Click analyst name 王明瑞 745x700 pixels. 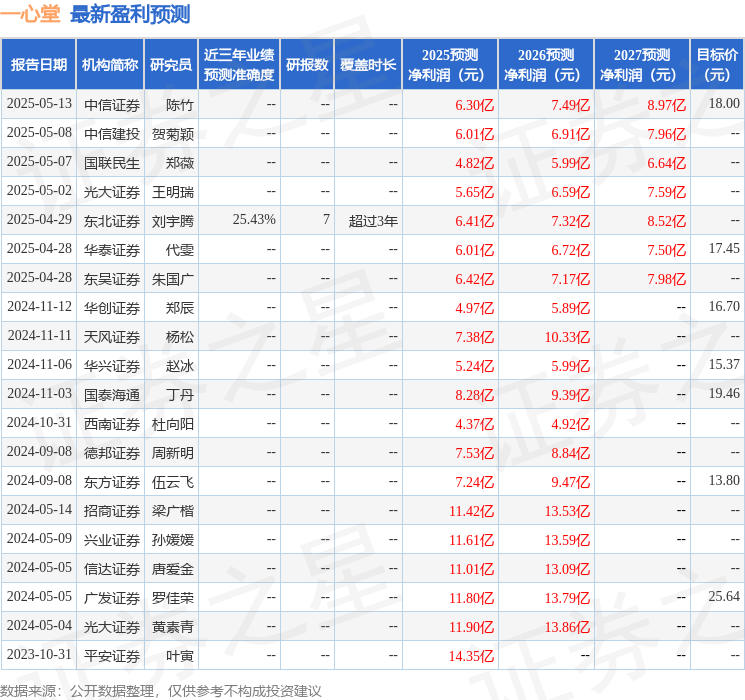(173, 192)
